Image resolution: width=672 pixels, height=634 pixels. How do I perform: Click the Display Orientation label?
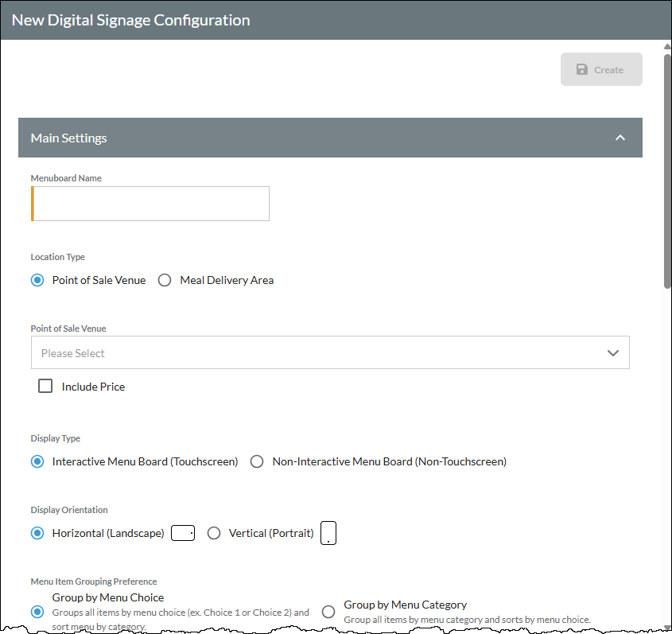pyautogui.click(x=69, y=510)
